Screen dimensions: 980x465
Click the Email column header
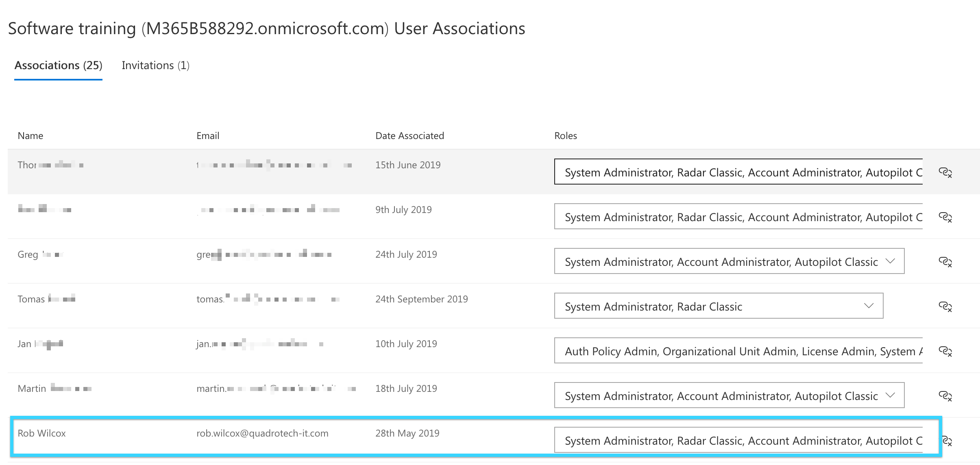208,136
